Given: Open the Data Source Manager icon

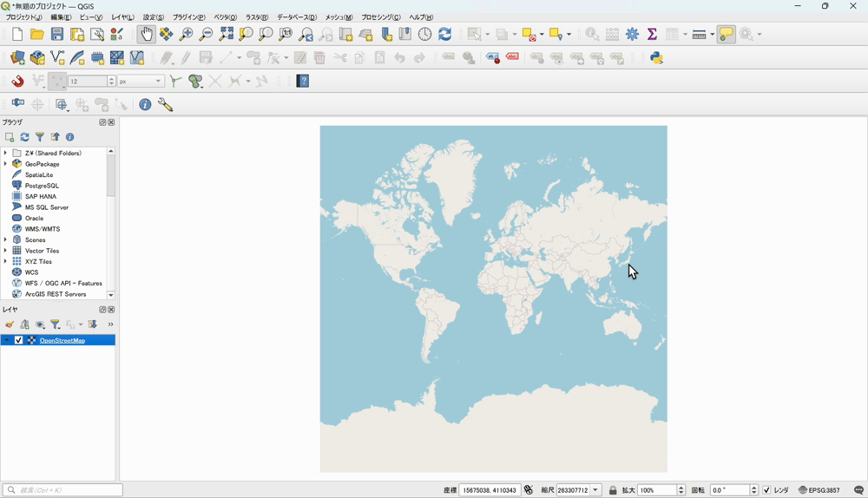Looking at the screenshot, I should click(x=17, y=57).
